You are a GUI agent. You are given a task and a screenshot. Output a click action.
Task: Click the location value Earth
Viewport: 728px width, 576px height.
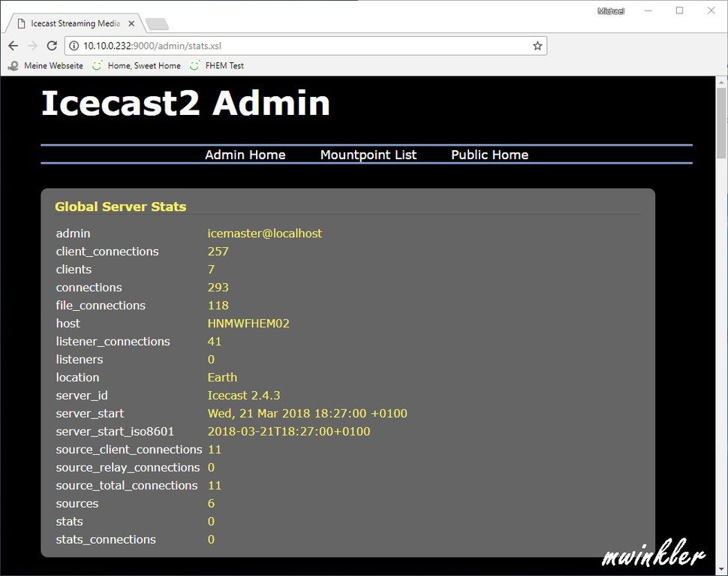222,377
